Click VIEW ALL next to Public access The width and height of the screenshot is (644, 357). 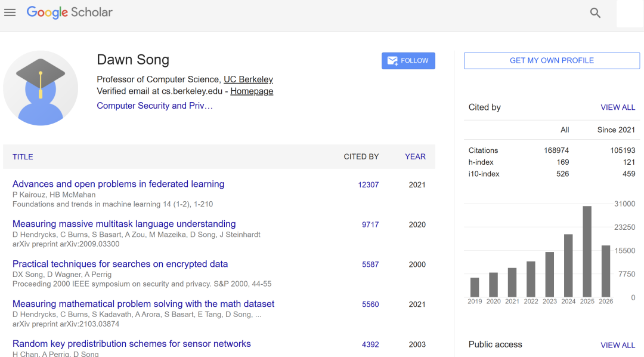click(618, 346)
